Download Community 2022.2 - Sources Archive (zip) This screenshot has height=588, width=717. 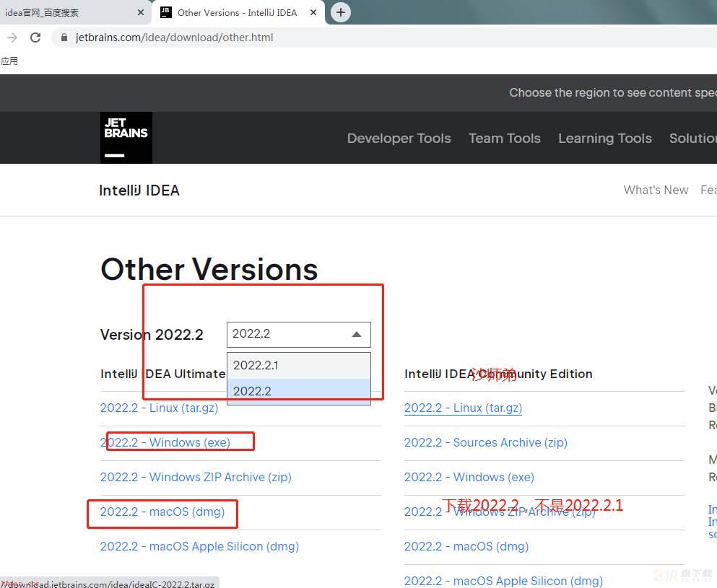point(486,442)
